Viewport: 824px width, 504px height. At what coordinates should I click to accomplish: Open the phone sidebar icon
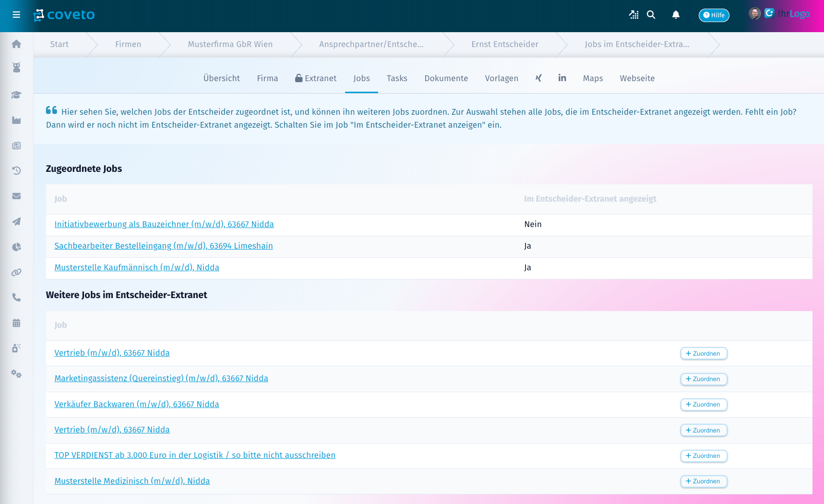pyautogui.click(x=16, y=298)
